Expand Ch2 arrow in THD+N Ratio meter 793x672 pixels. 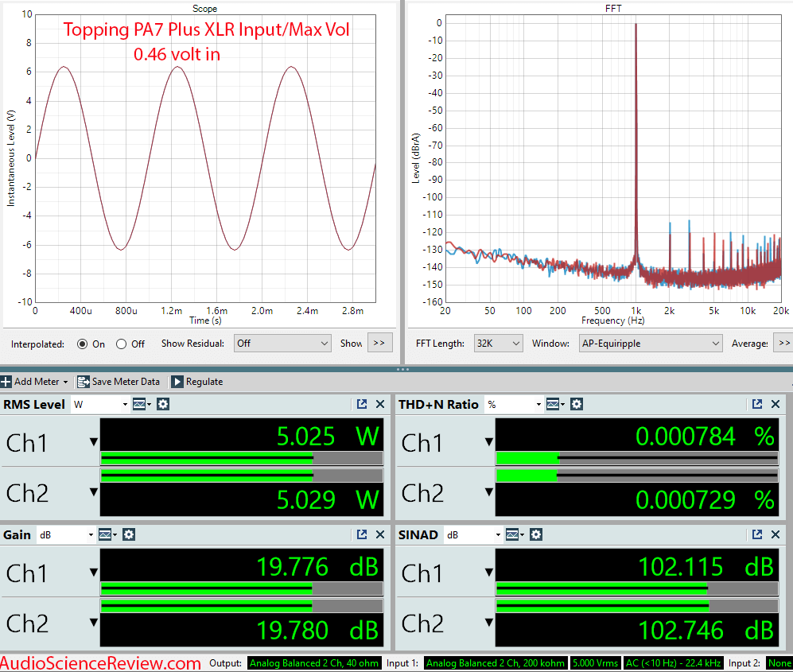click(x=489, y=491)
